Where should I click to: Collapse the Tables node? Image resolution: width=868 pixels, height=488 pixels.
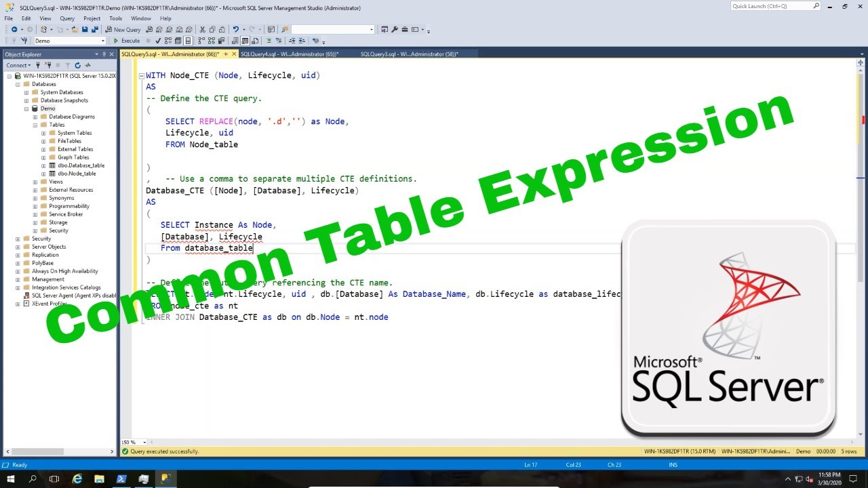click(x=35, y=125)
